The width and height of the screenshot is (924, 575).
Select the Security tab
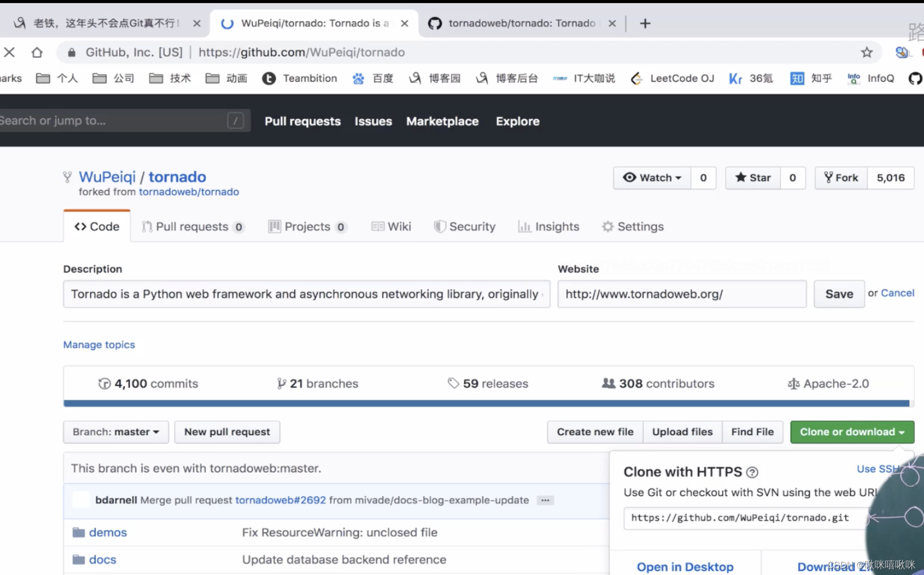pyautogui.click(x=465, y=227)
